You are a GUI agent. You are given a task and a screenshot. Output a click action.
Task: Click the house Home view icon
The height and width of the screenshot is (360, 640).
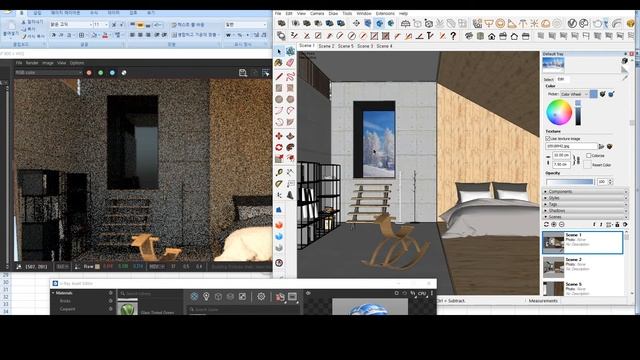[x=491, y=36]
